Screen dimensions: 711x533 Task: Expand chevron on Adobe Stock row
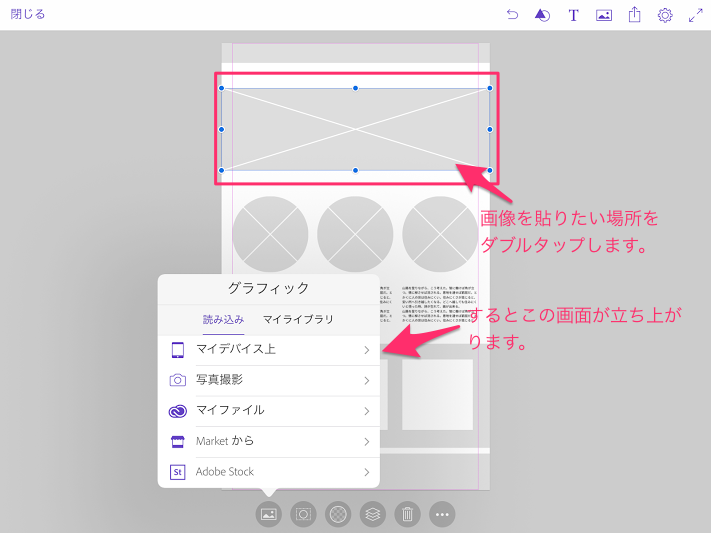coord(366,472)
